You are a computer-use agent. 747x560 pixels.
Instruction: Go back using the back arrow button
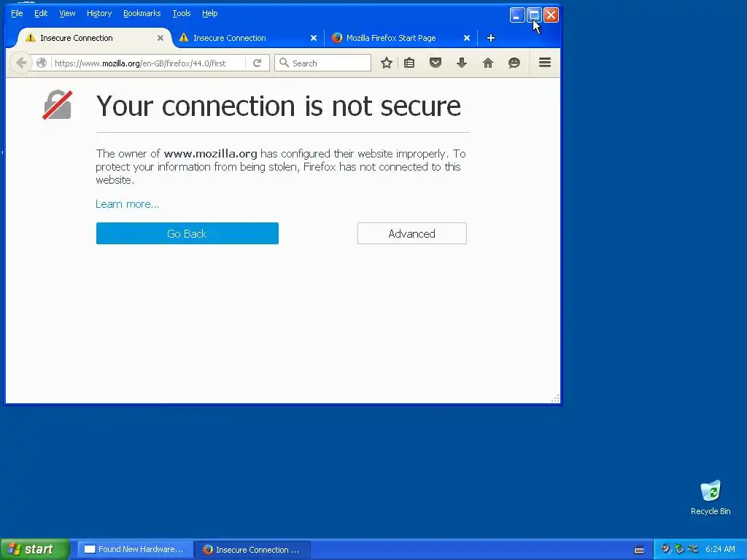tap(21, 63)
